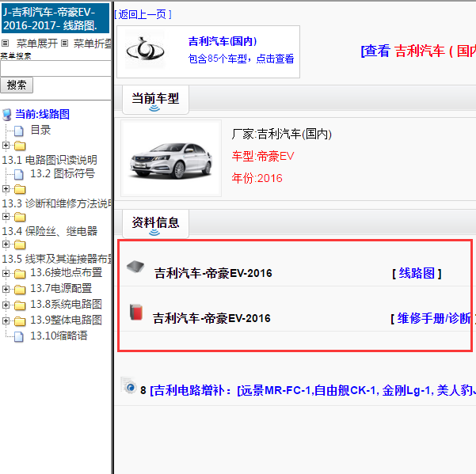Click the page icon next to 13.10缩略语
Image resolution: width=476 pixels, height=474 pixels.
coord(19,336)
